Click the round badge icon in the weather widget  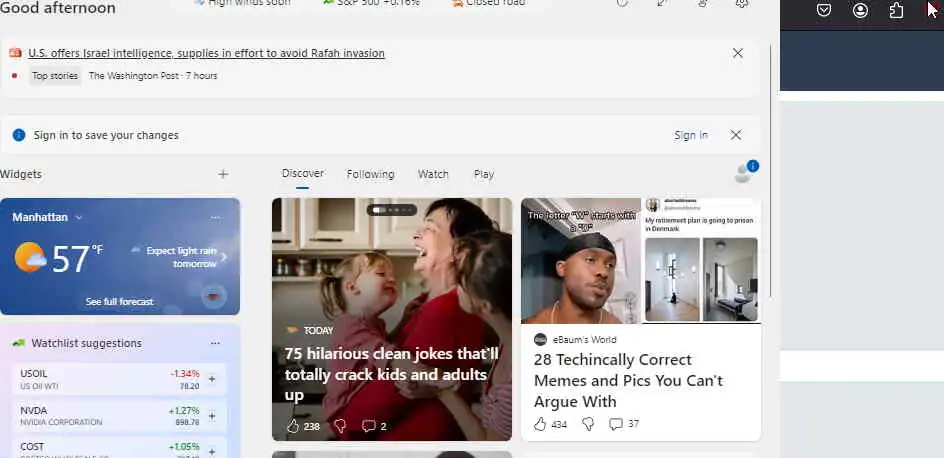coord(214,296)
